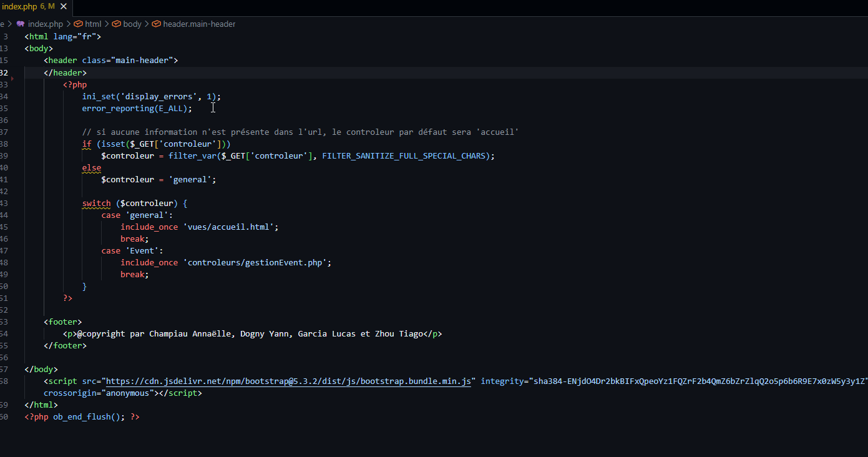
Task: Click the body cube symbol icon in the breadcrumb
Action: pos(117,24)
